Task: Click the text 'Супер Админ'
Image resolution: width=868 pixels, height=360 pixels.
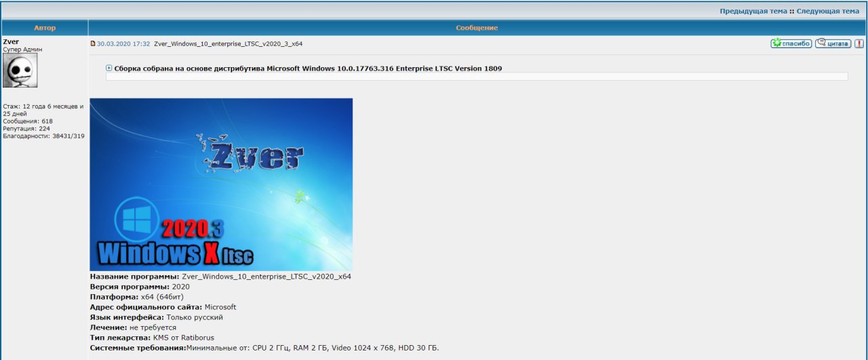Action: (x=22, y=49)
